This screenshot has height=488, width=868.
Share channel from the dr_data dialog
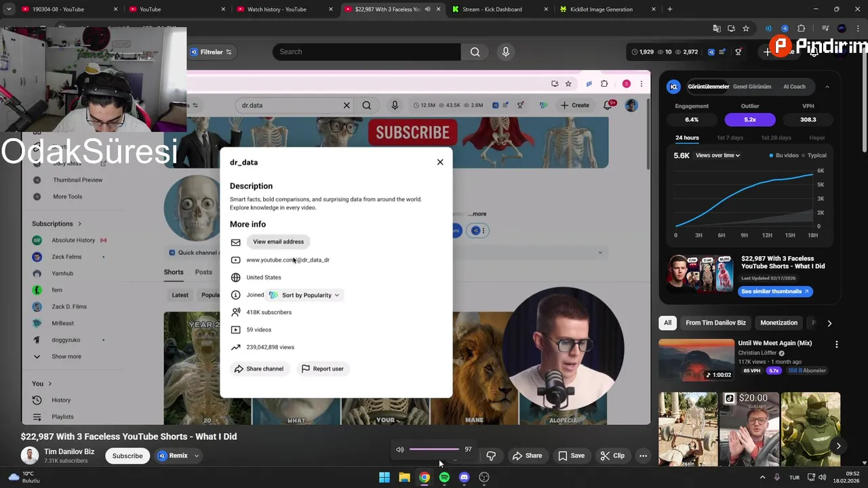click(x=258, y=369)
